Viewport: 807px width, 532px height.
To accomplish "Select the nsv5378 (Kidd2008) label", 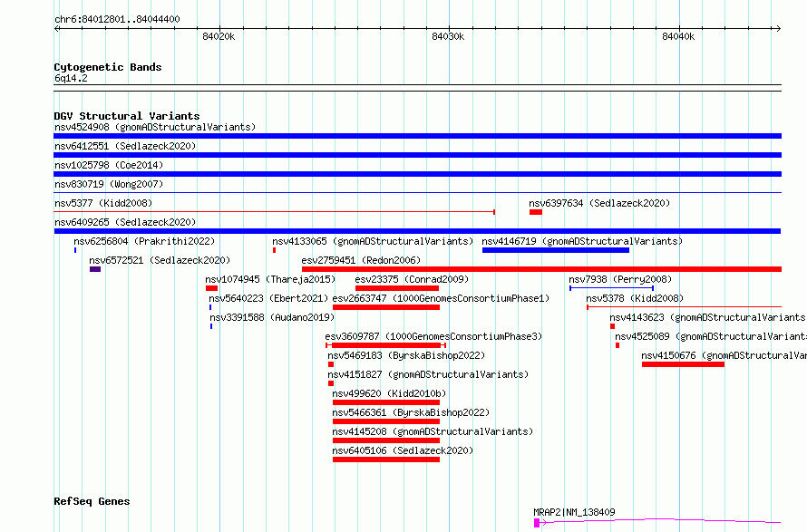I will click(635, 298).
